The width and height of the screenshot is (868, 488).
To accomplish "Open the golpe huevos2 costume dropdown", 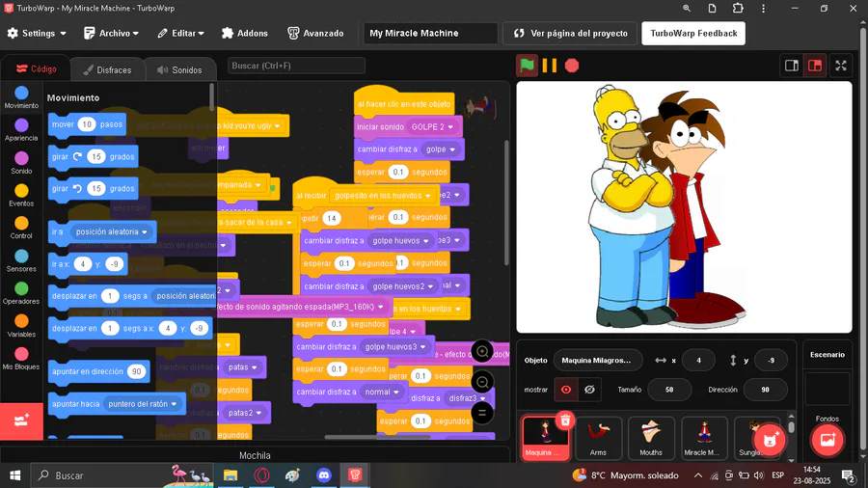I will coord(403,286).
